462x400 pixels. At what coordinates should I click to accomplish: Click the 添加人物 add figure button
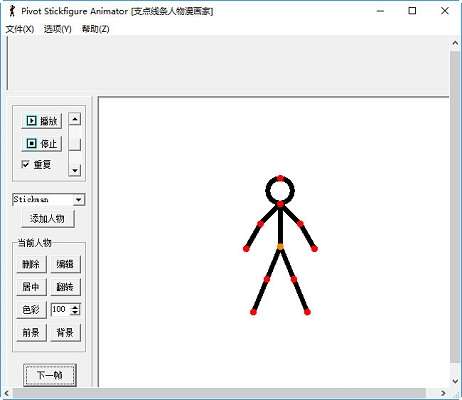click(x=48, y=219)
